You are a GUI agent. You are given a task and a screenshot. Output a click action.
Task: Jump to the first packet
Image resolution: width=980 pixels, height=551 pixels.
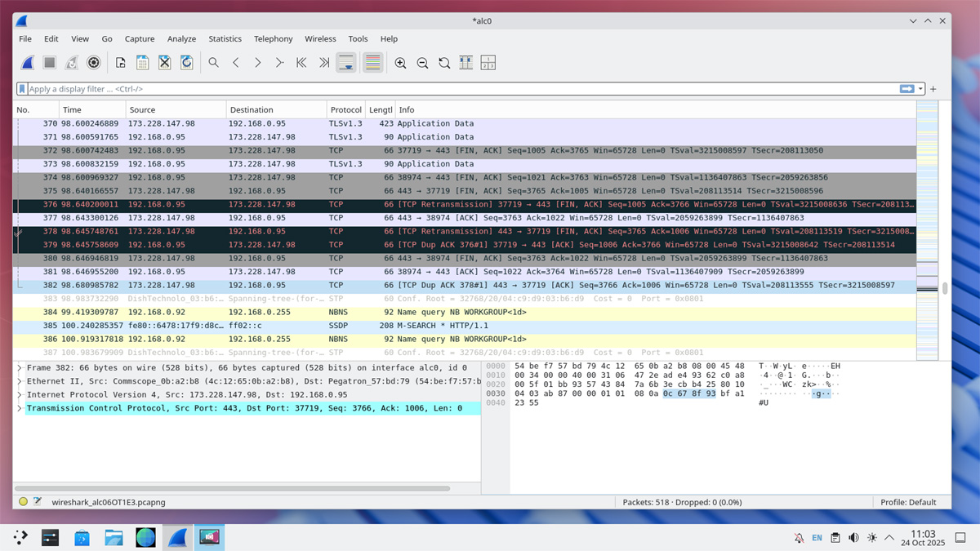point(301,63)
